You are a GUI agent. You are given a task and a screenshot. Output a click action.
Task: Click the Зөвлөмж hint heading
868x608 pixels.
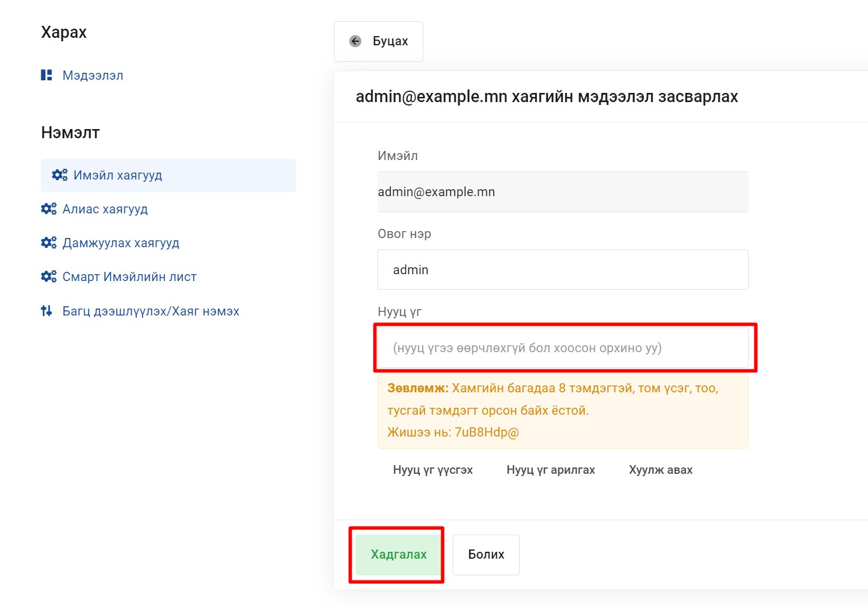point(418,388)
